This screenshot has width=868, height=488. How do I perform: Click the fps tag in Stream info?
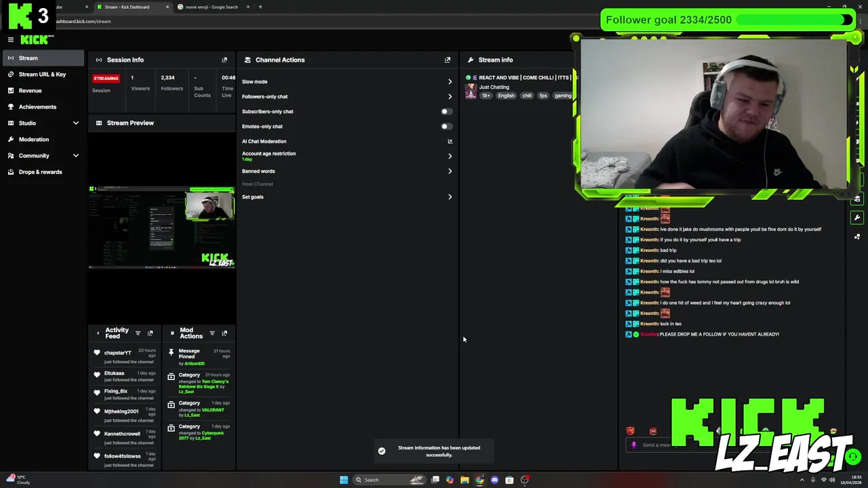pos(543,96)
